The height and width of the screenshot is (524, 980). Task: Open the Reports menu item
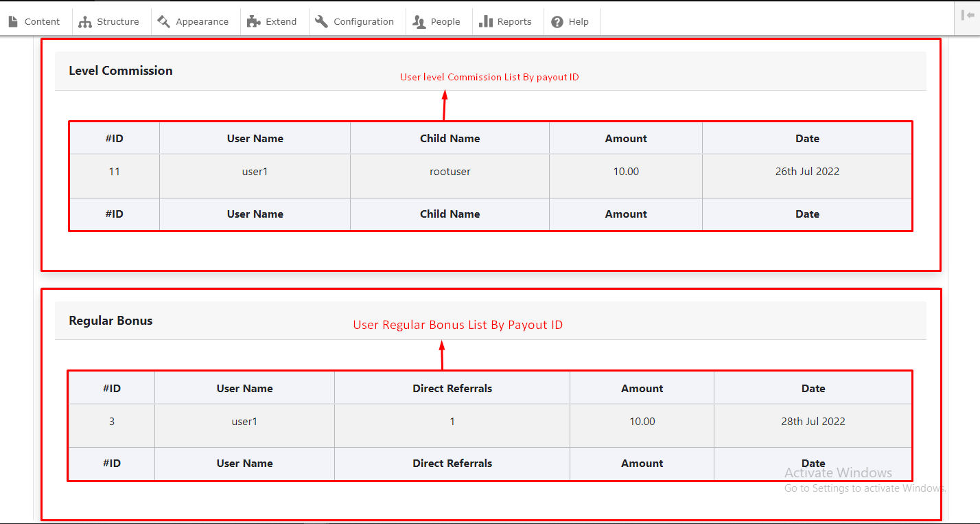click(x=505, y=22)
